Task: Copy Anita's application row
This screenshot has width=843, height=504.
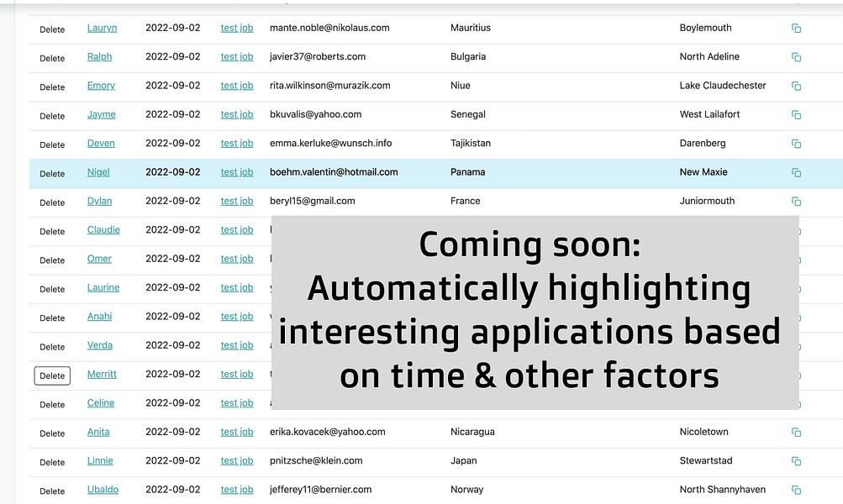Action: 796,432
